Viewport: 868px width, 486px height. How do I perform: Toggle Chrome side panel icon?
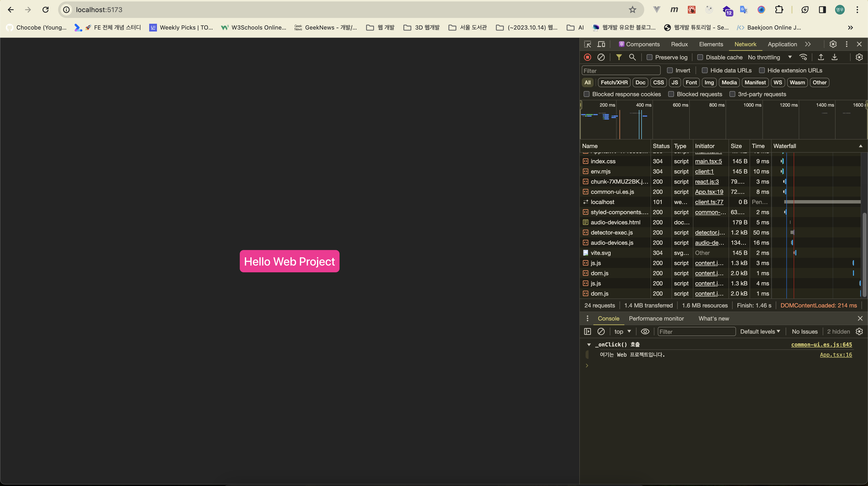coord(822,10)
